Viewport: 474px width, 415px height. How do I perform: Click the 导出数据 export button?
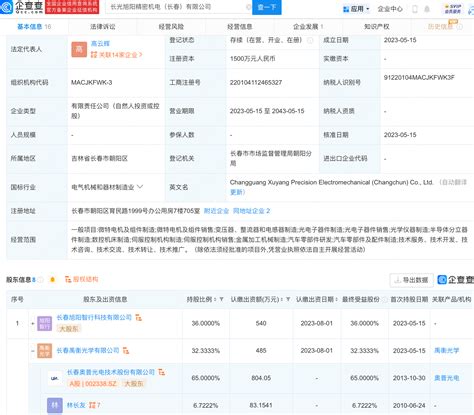click(412, 280)
